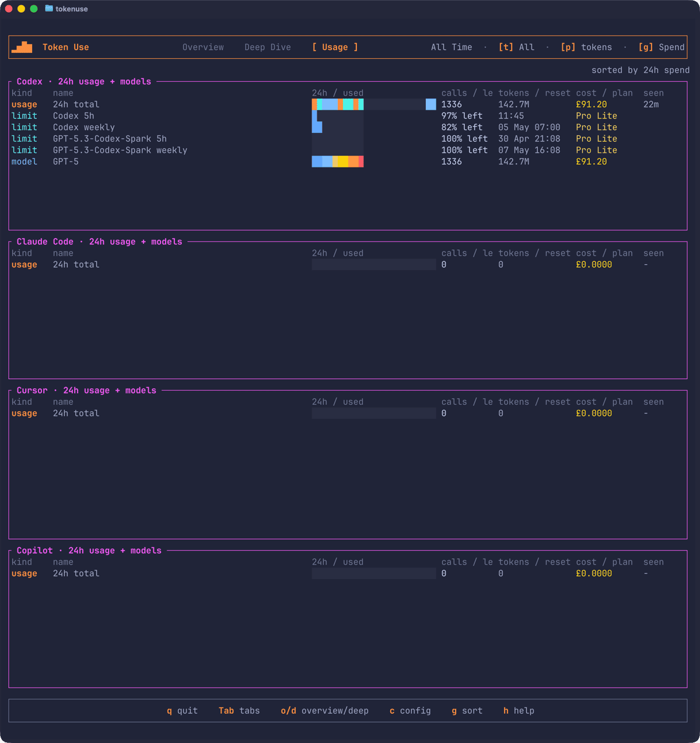Screen dimensions: 700x743
Task: Click the Claude Code panel title
Action: tap(99, 241)
